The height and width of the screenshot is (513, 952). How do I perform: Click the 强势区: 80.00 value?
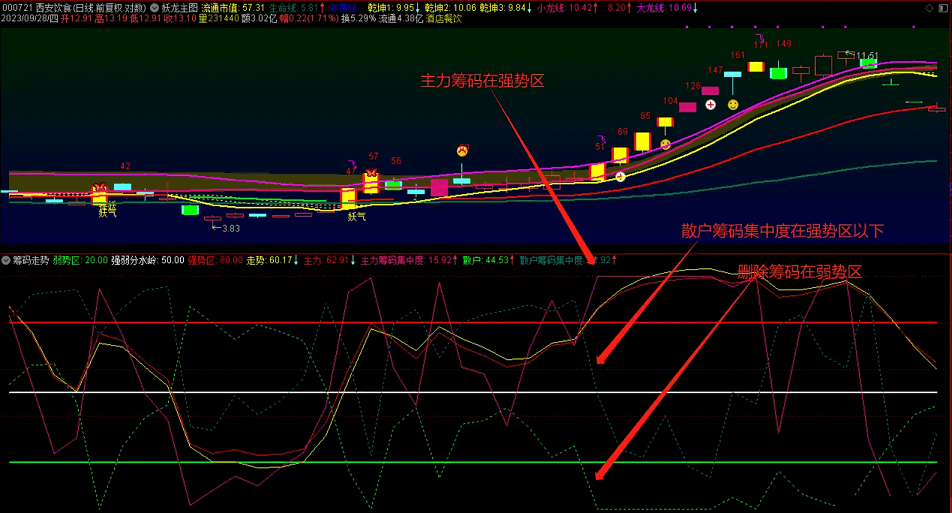pos(215,260)
